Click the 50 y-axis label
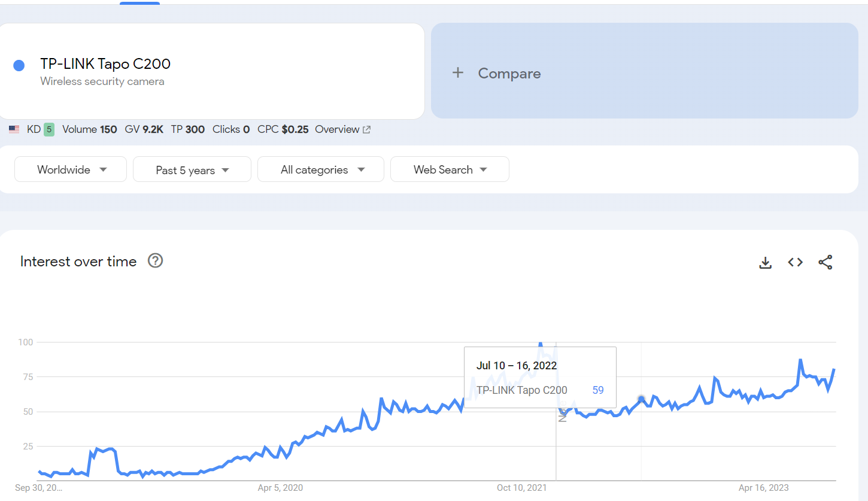The width and height of the screenshot is (868, 501). click(28, 412)
